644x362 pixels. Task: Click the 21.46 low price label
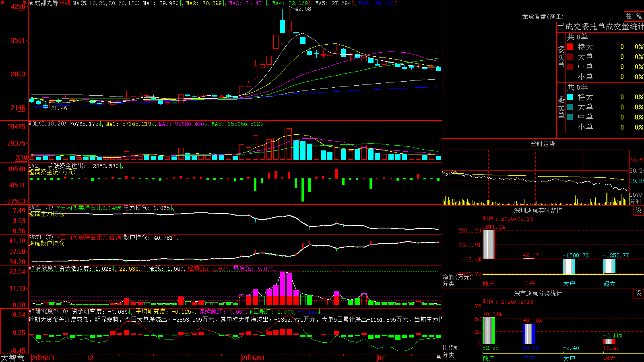59,108
